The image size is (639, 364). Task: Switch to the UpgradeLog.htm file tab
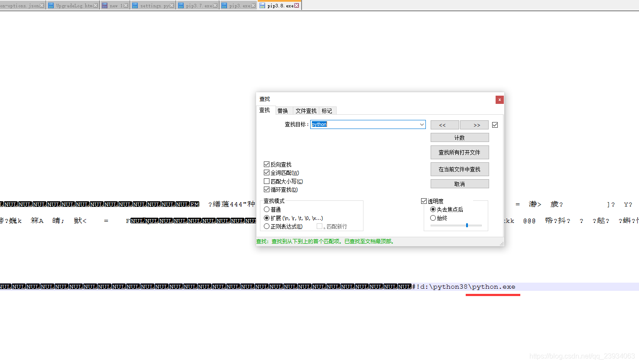74,6
